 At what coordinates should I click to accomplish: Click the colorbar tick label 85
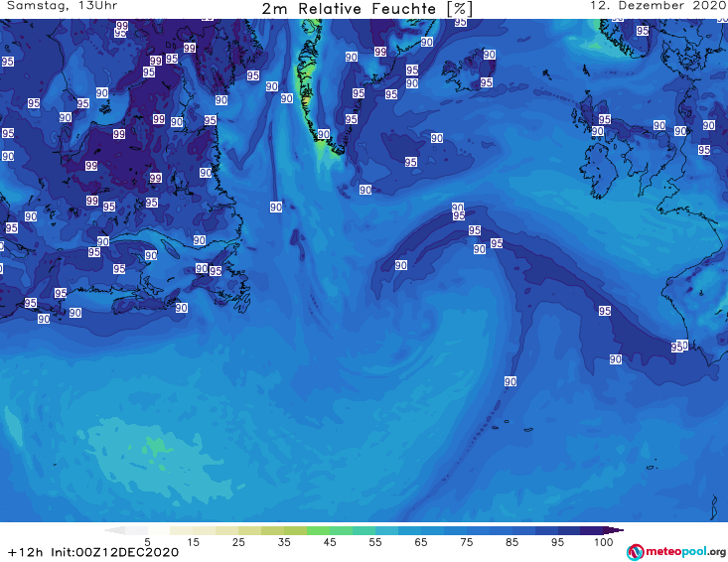pos(511,542)
